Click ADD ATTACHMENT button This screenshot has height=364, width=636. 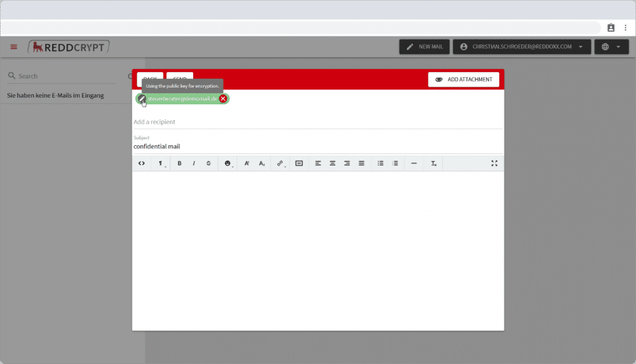(x=463, y=80)
